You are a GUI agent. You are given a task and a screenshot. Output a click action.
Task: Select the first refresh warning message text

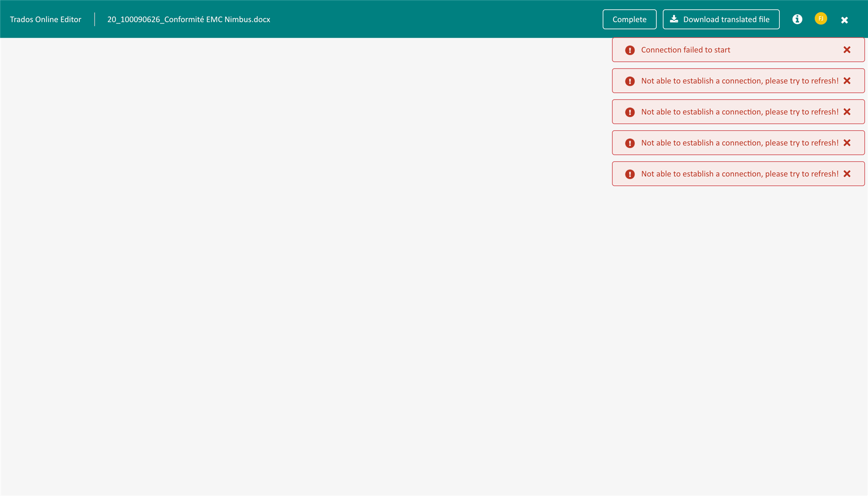pos(739,81)
